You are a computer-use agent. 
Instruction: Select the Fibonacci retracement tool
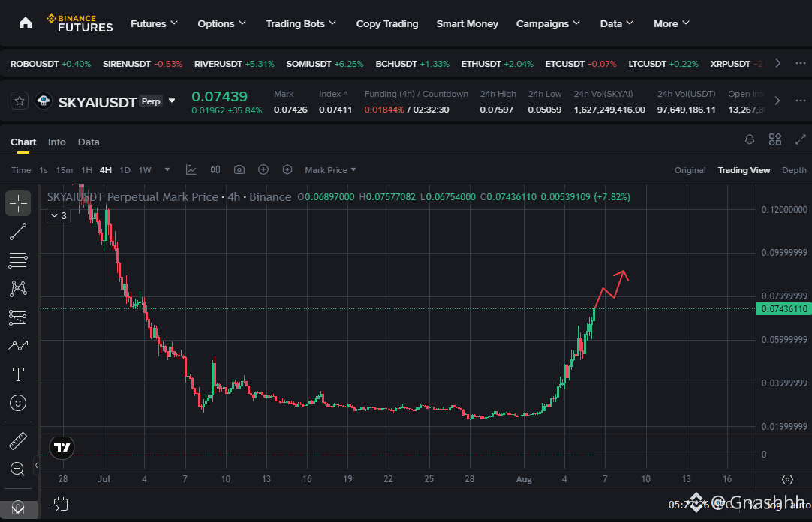(x=18, y=260)
